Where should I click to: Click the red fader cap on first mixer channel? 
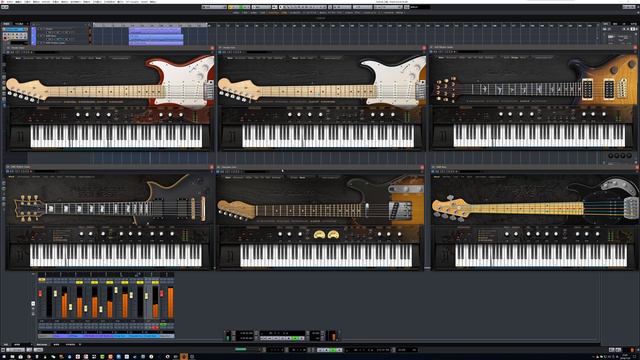[40, 293]
